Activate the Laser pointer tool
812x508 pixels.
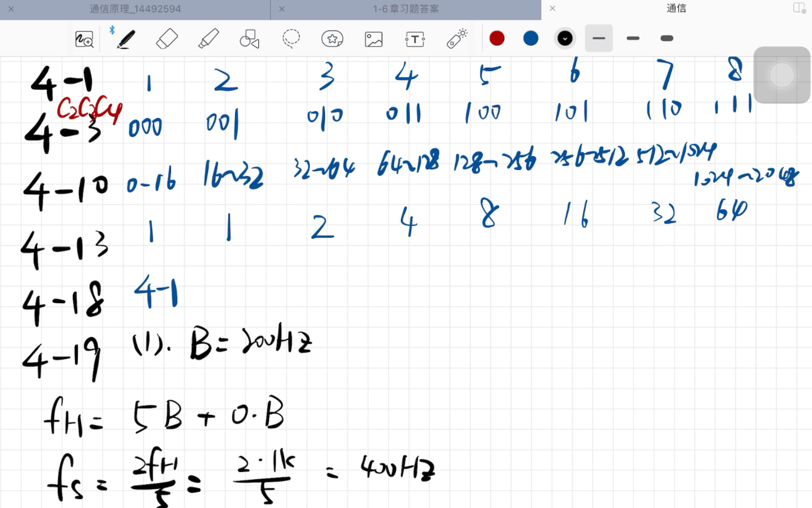pyautogui.click(x=457, y=39)
